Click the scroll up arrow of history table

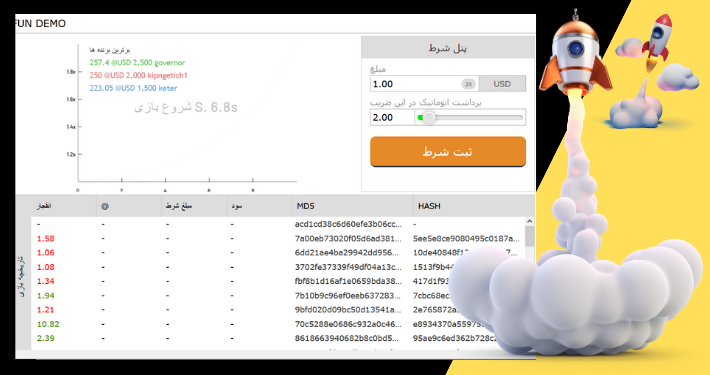529,221
